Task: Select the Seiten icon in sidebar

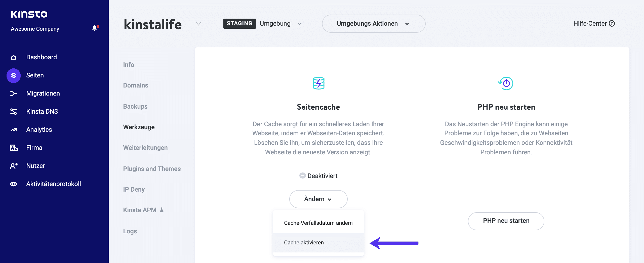Action: click(x=13, y=75)
